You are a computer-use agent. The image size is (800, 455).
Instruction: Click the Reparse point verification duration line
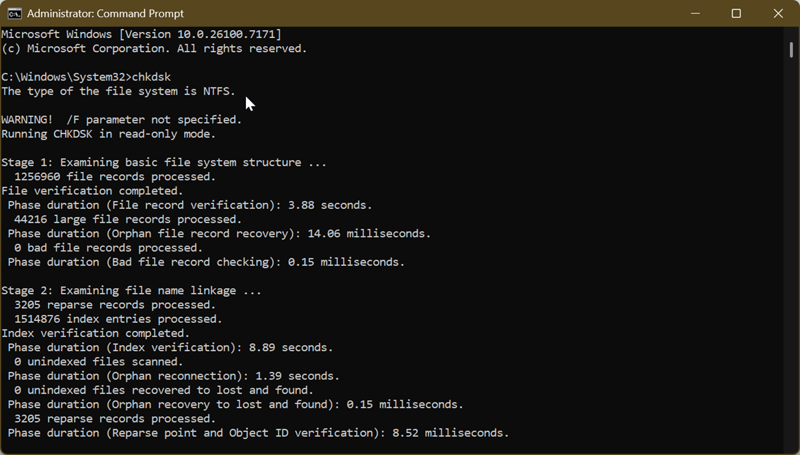click(258, 433)
